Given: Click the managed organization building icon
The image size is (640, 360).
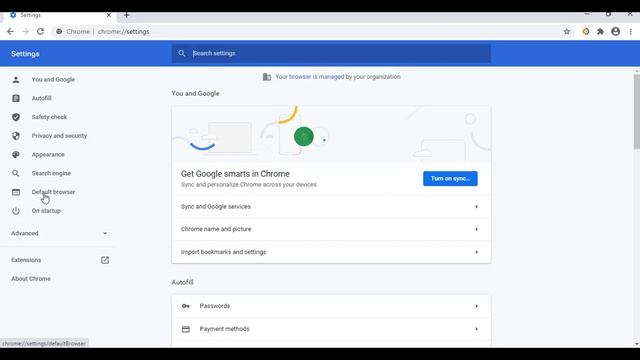Looking at the screenshot, I should (267, 77).
